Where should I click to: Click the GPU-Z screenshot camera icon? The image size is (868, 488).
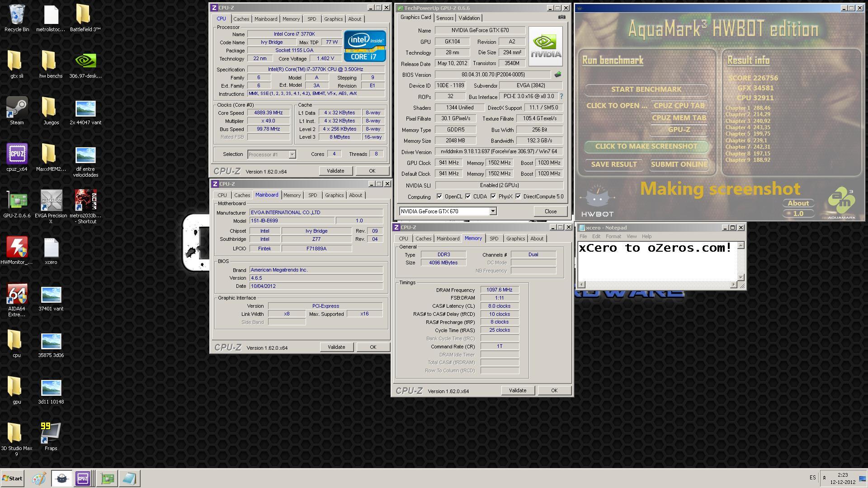point(561,17)
